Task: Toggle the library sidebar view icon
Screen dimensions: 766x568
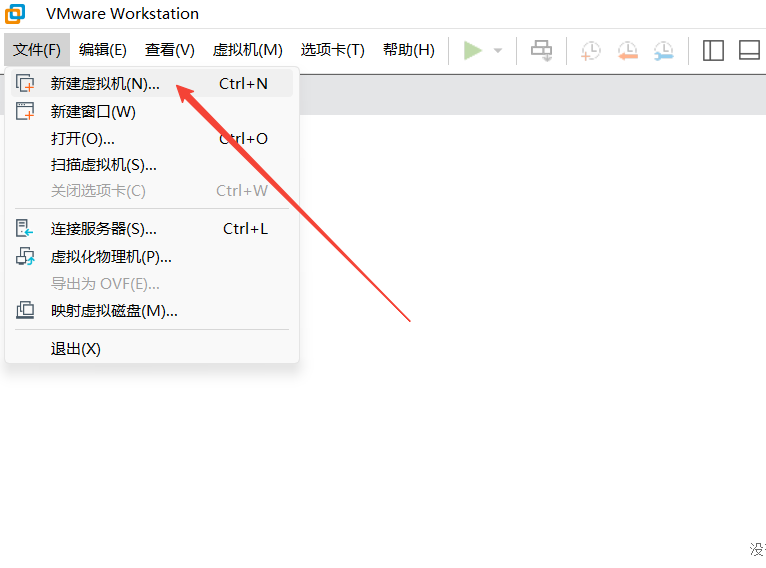Action: (713, 50)
